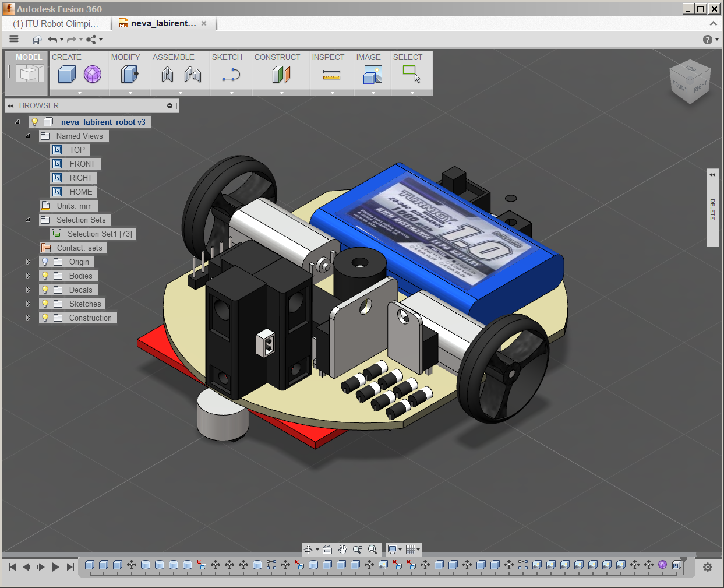Click the Undo arrow icon
The image size is (724, 588).
pos(53,40)
